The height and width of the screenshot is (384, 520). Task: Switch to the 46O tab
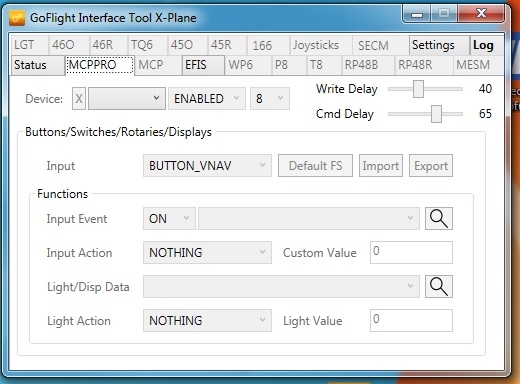(69, 45)
